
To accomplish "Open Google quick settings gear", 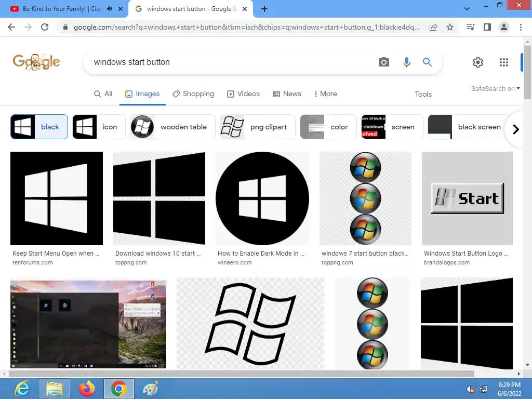I will (478, 62).
